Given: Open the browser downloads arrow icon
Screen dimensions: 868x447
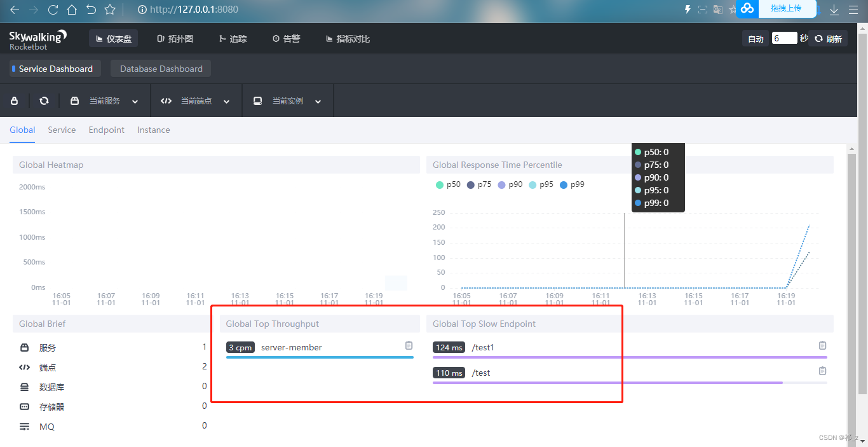Looking at the screenshot, I should [834, 10].
